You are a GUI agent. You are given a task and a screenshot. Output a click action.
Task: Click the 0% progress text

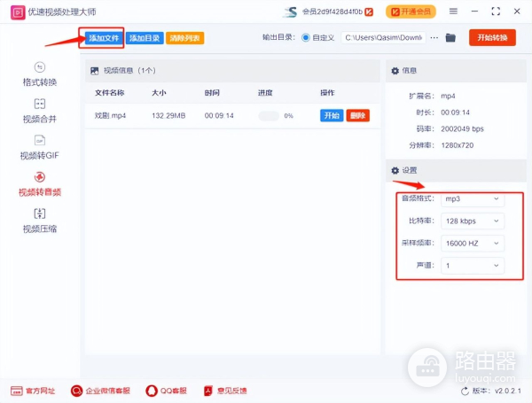(289, 116)
